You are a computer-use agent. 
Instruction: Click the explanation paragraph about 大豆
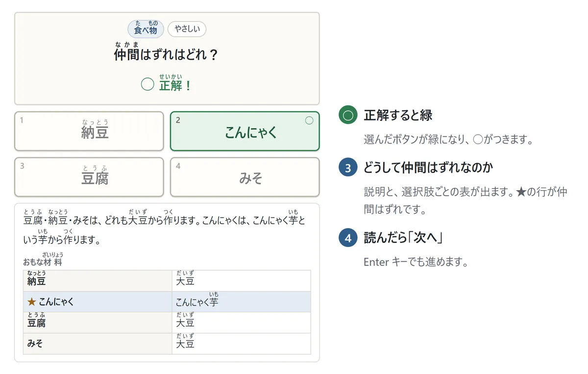(x=165, y=227)
